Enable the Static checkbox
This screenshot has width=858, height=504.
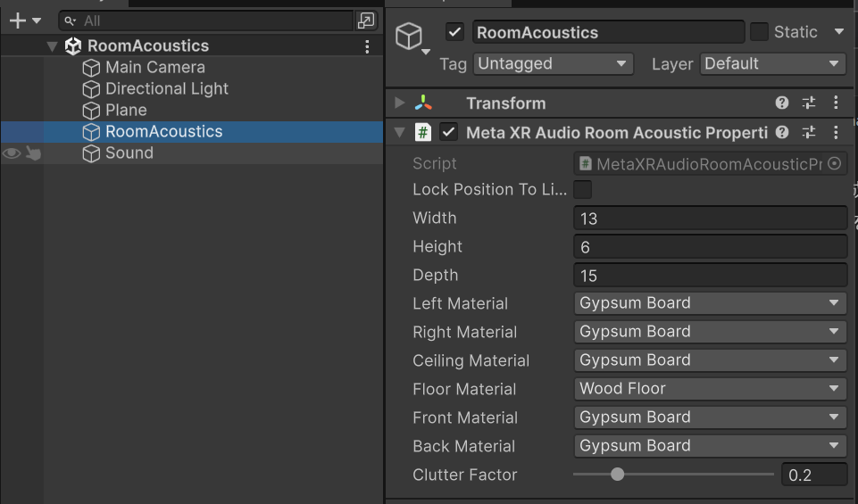(x=759, y=32)
